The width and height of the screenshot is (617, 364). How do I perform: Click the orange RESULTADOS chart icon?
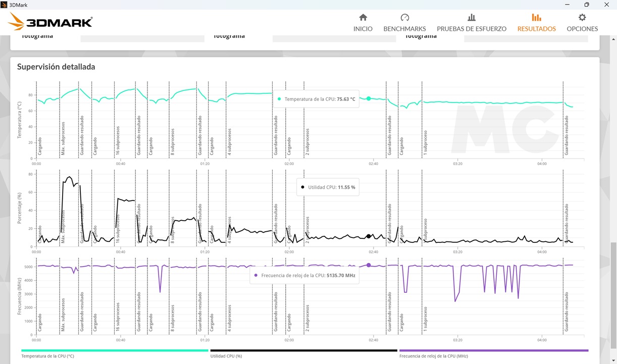pyautogui.click(x=536, y=18)
